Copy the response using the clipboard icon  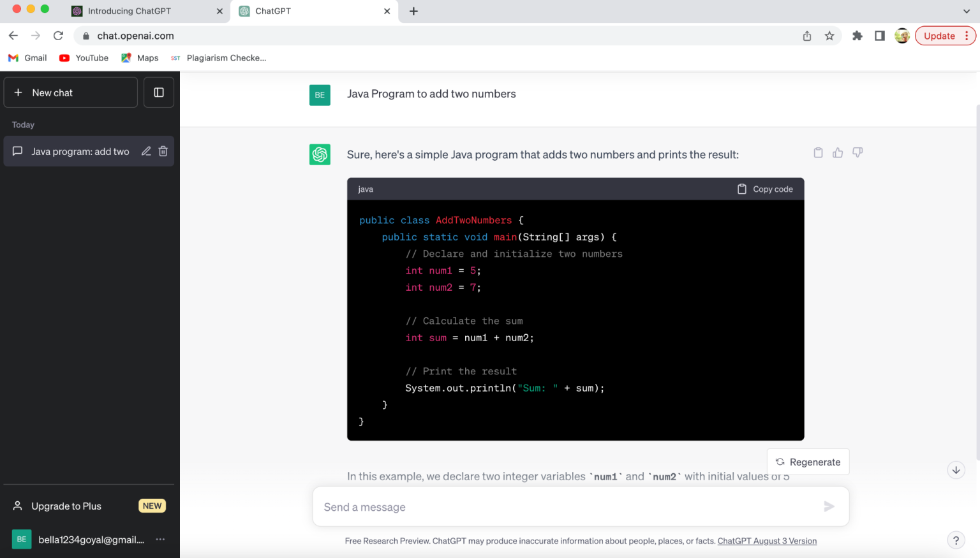[818, 152]
